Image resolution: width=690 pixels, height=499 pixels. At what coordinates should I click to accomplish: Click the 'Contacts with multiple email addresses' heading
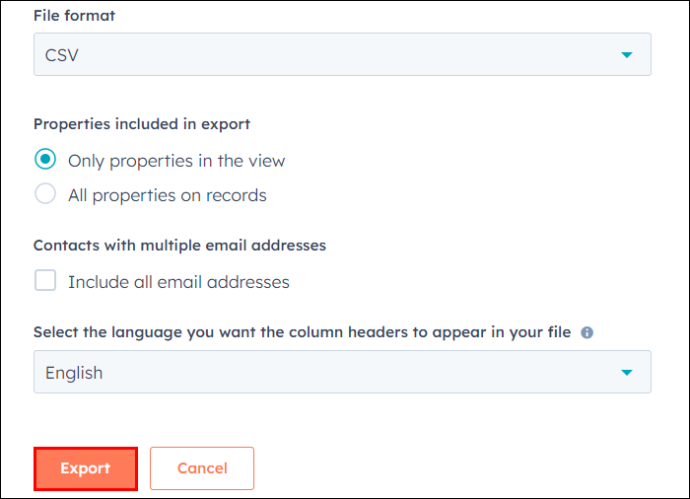click(x=180, y=246)
